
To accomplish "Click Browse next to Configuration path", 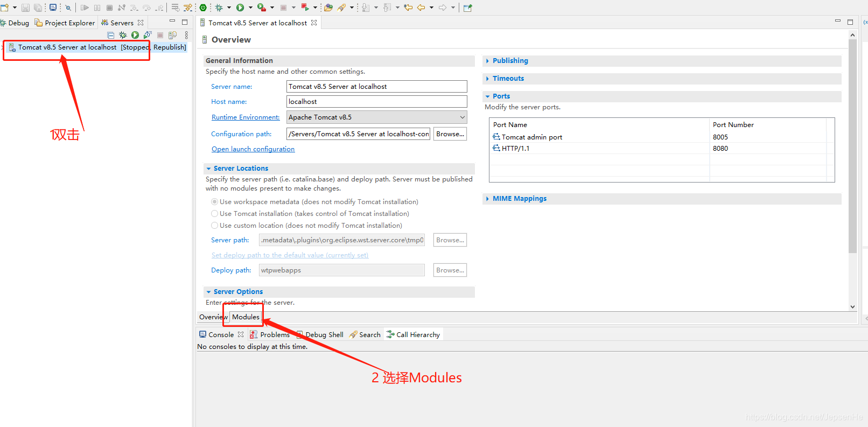I will click(x=450, y=134).
